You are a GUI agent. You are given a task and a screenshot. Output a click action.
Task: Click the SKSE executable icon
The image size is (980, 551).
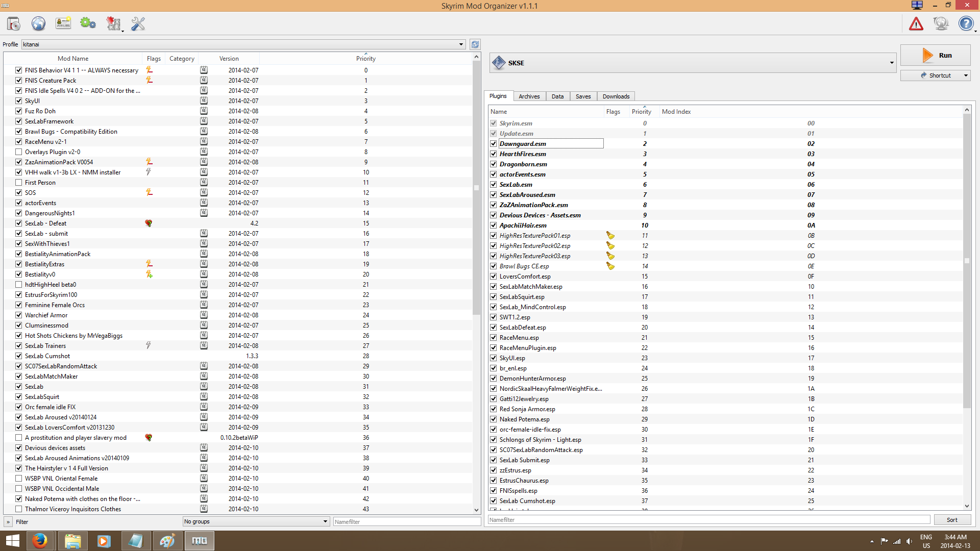click(499, 63)
